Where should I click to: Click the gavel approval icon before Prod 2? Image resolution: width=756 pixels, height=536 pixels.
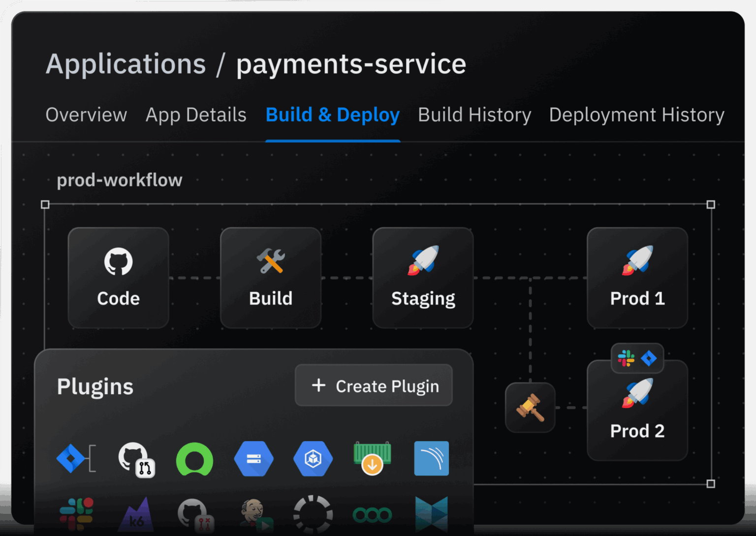(x=530, y=408)
